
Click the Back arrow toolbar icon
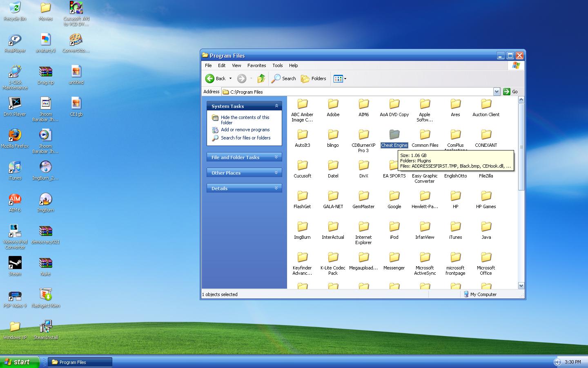(x=210, y=79)
